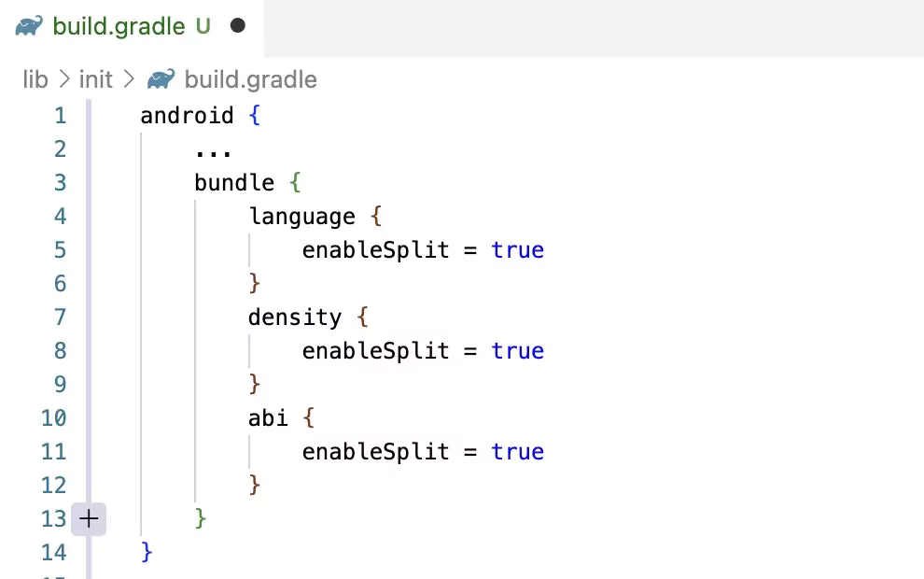
Task: Click the Gradle elephant icon in the tab
Action: [29, 26]
